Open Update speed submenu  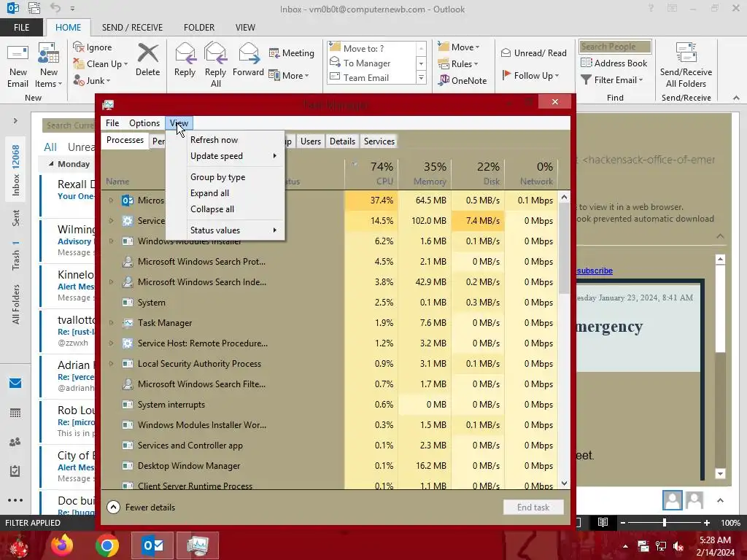[x=225, y=156]
